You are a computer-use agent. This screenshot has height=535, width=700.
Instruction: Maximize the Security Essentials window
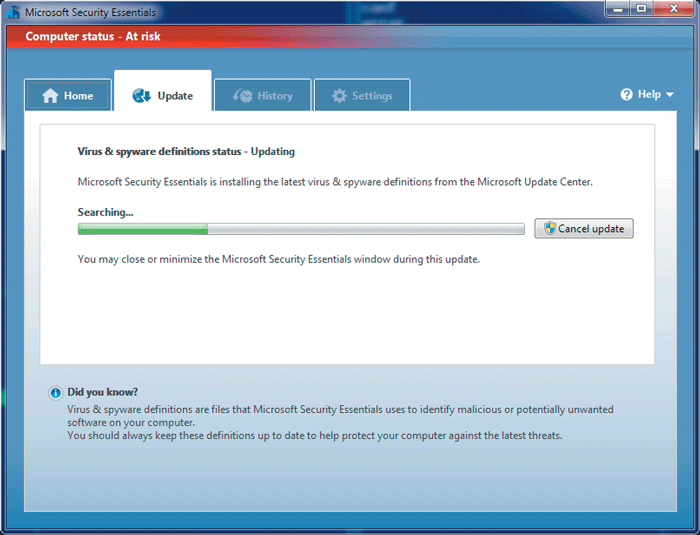641,9
